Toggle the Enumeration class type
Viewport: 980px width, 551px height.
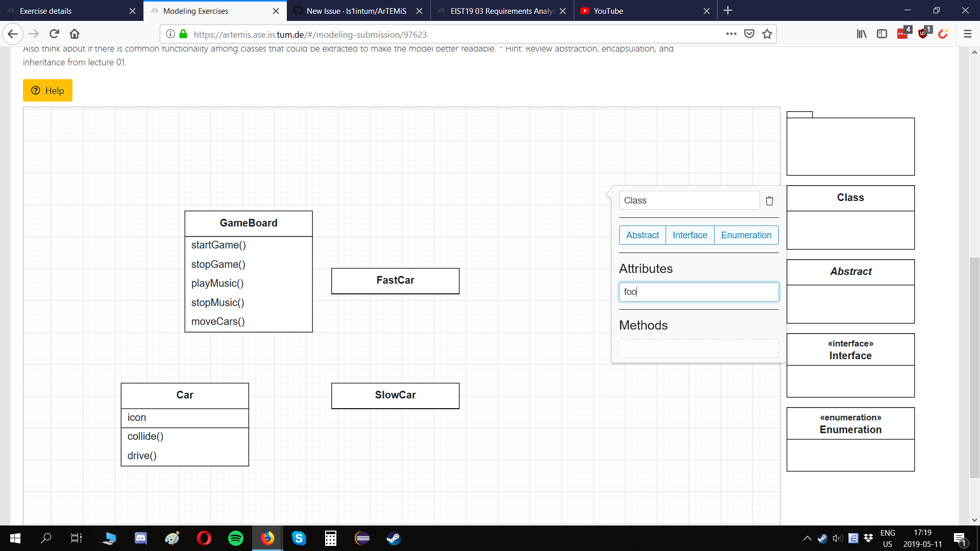[x=746, y=235]
